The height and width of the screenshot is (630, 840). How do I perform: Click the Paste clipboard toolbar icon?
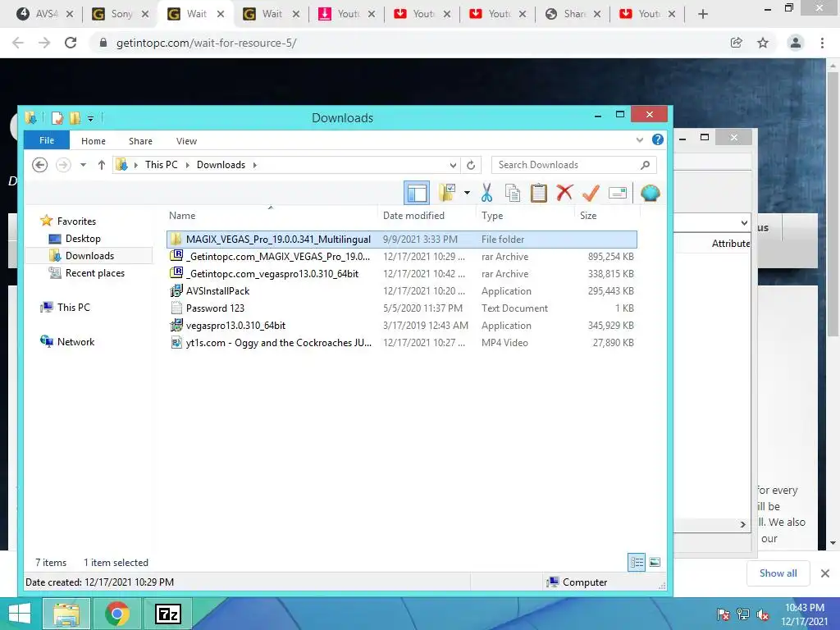click(x=538, y=193)
